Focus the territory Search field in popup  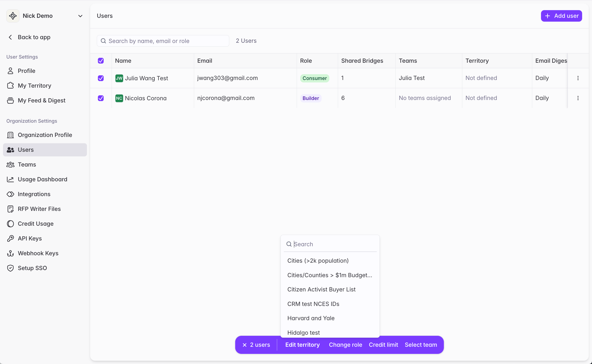[330, 244]
